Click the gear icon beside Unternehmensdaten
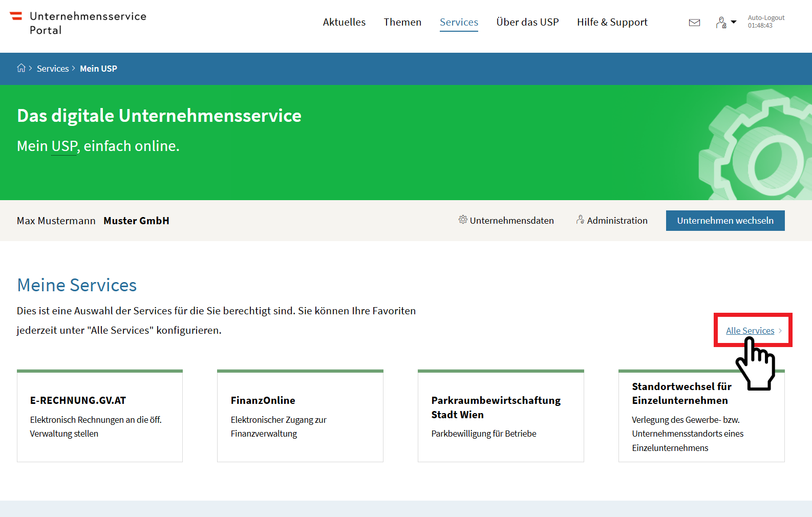Image resolution: width=812 pixels, height=517 pixels. click(x=463, y=220)
